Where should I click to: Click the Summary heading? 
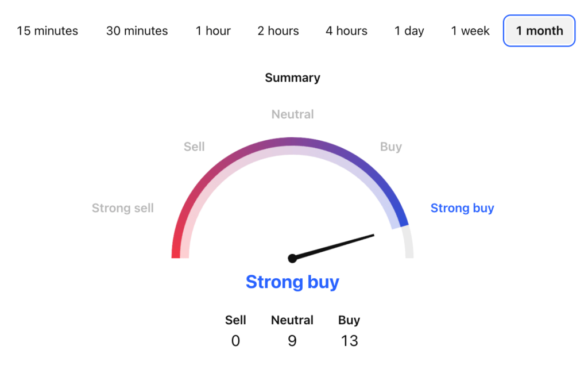(292, 78)
